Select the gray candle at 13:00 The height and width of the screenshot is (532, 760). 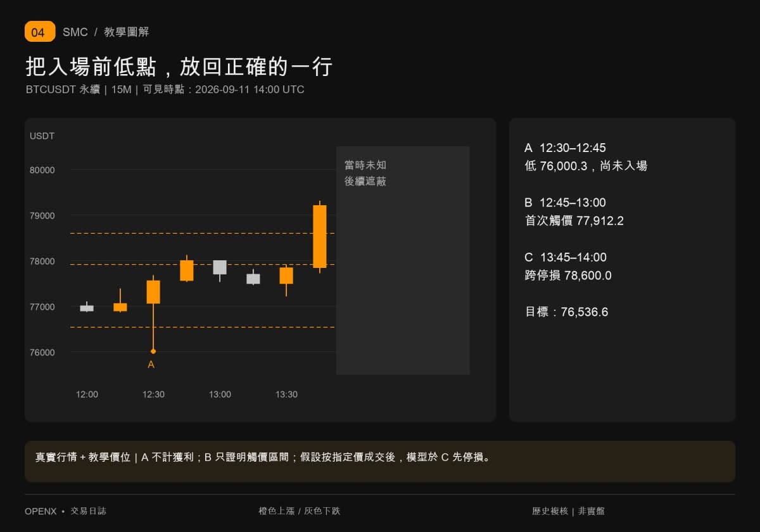coord(220,267)
